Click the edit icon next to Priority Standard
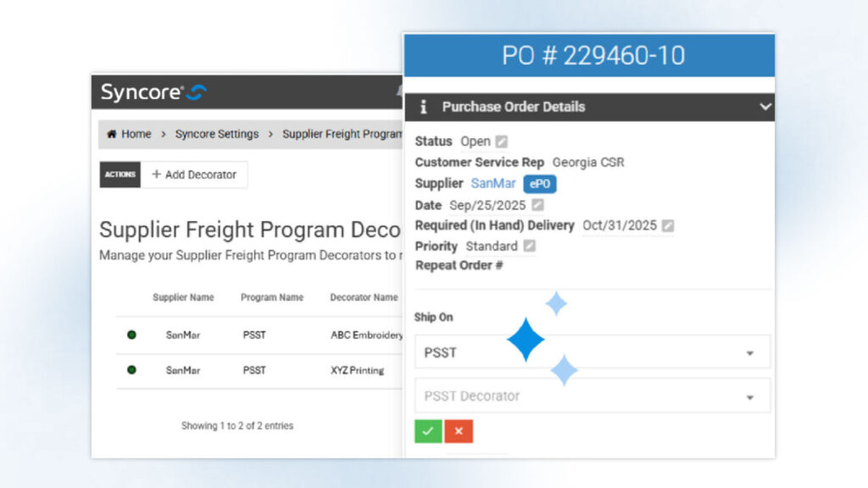This screenshot has height=488, width=868. point(529,246)
